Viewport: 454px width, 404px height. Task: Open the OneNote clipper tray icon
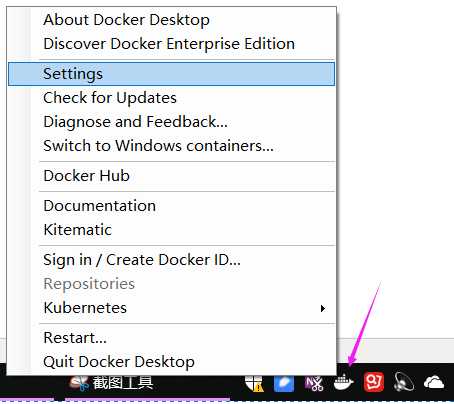[x=314, y=383]
